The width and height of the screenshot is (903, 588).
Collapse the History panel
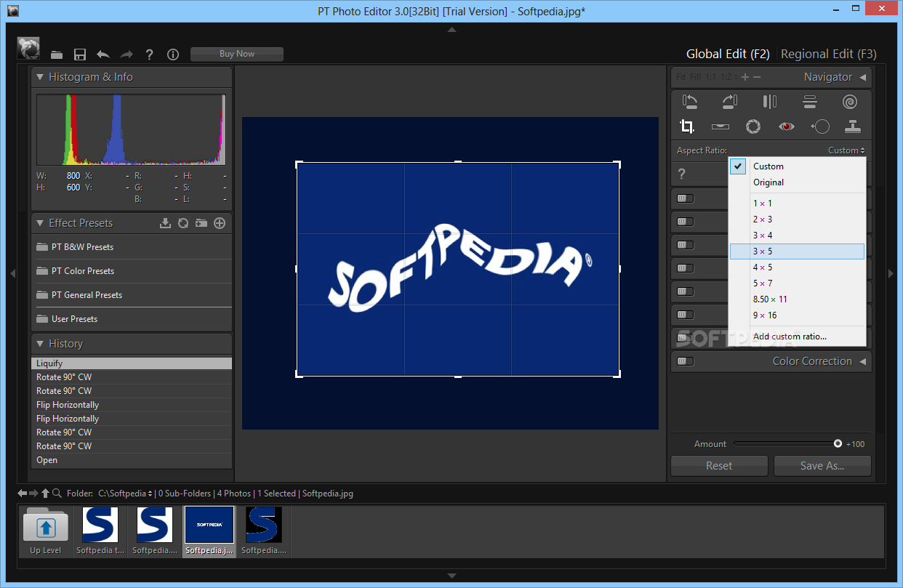(40, 344)
